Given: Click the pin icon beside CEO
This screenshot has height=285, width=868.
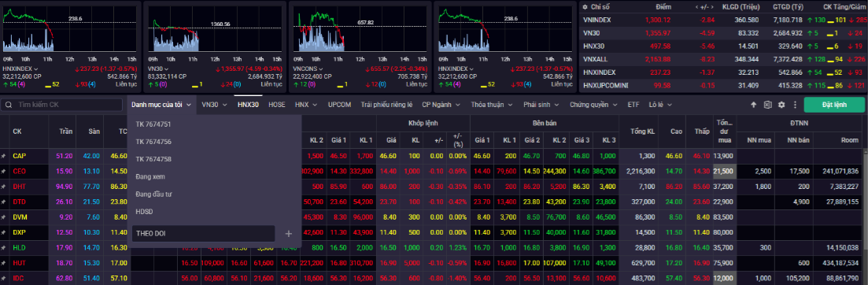Looking at the screenshot, I should tap(3, 172).
